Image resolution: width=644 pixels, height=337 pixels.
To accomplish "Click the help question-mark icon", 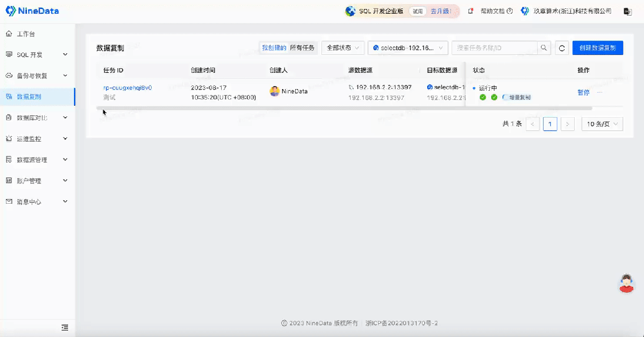I will coord(510,11).
